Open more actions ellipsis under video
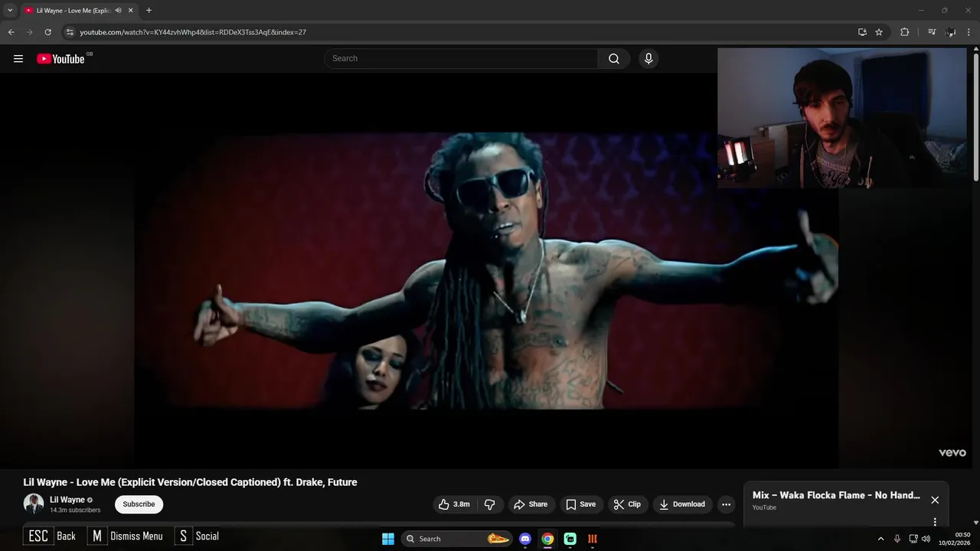The width and height of the screenshot is (980, 551). (x=726, y=504)
